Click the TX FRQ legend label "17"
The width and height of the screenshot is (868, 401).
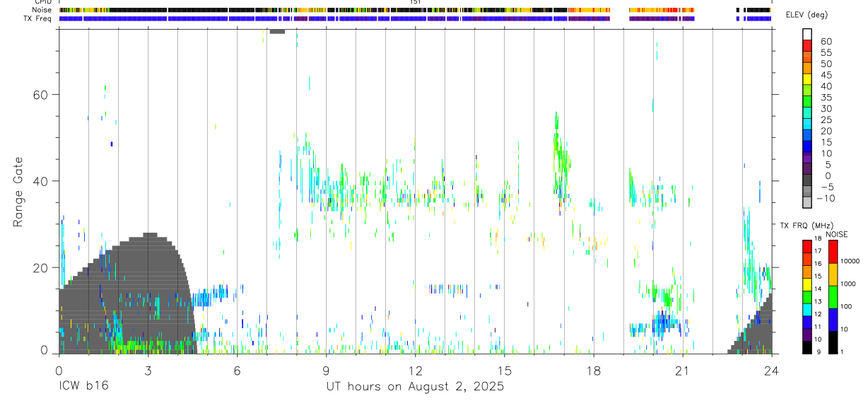pos(819,251)
